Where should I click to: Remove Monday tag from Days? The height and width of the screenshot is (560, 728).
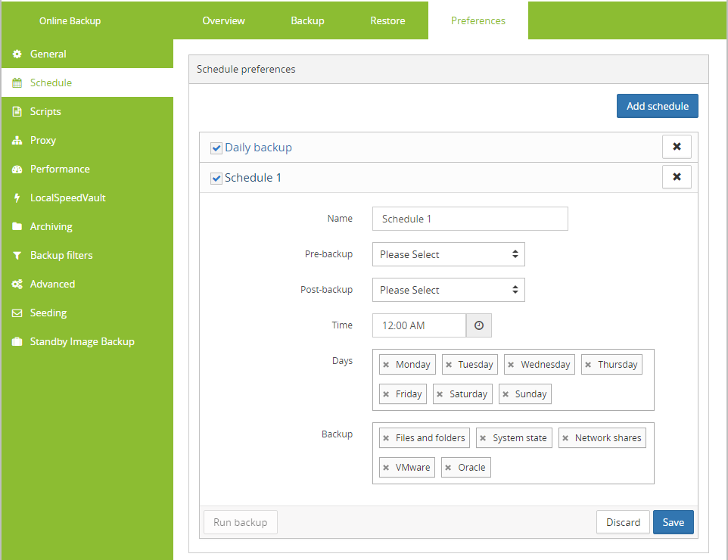[x=386, y=365]
